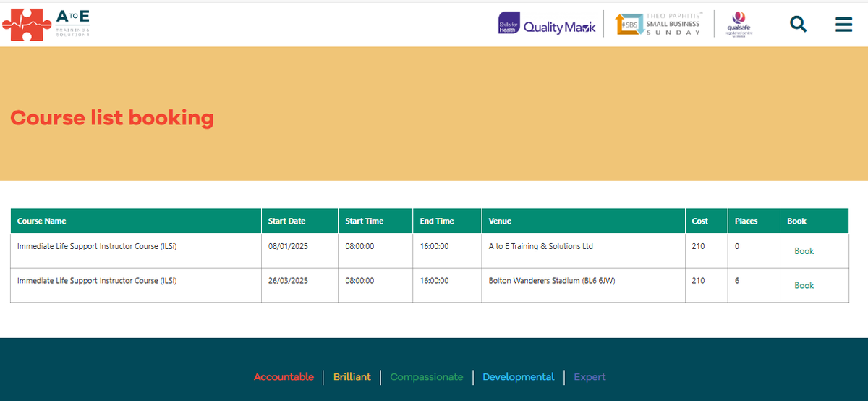Viewport: 868px width, 401px height.
Task: Click places value 6 in second row
Action: [x=737, y=280]
